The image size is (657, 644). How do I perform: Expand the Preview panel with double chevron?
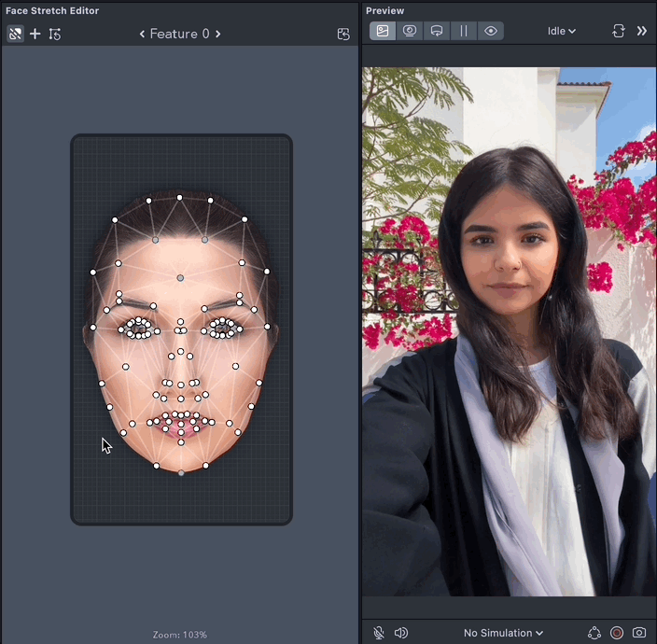tap(642, 31)
